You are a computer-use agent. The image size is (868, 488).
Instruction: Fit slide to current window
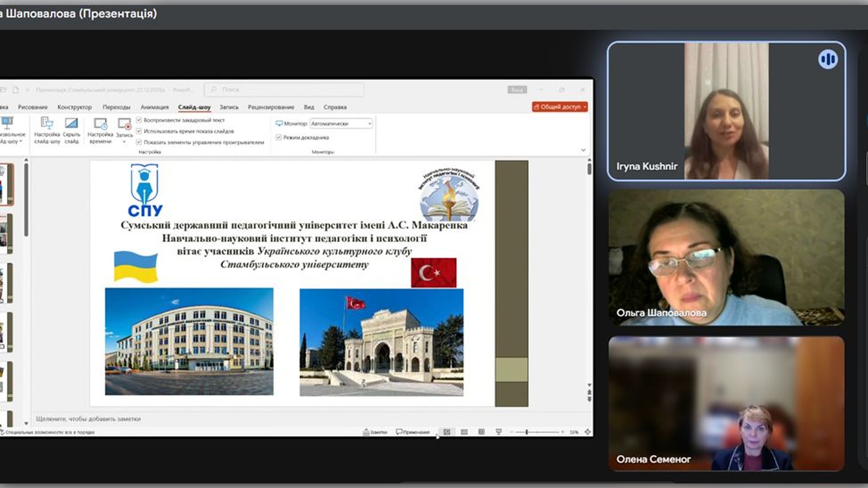point(587,432)
